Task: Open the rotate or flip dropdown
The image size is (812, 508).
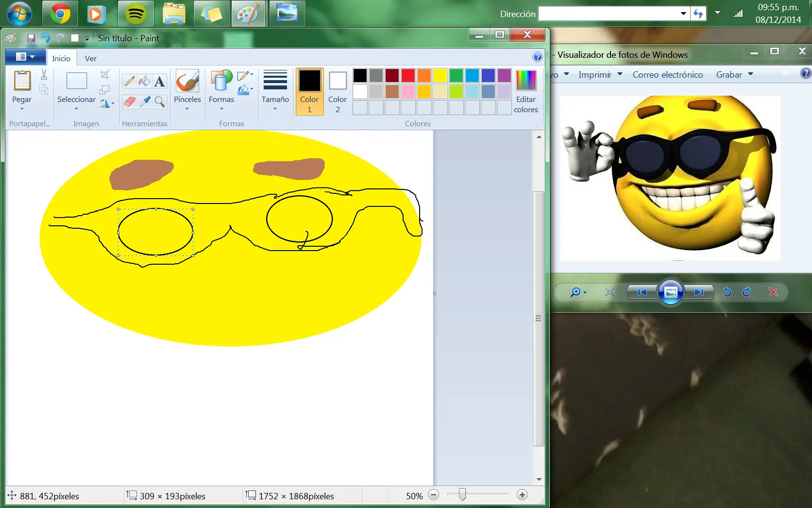Action: tap(107, 103)
